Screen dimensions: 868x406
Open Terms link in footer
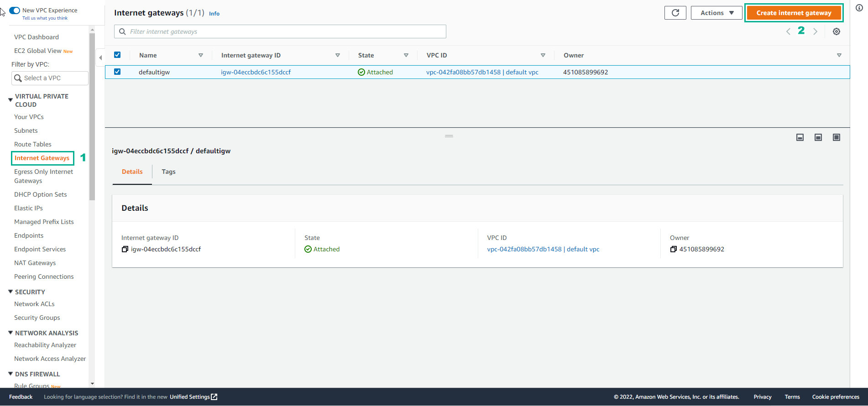pos(792,397)
